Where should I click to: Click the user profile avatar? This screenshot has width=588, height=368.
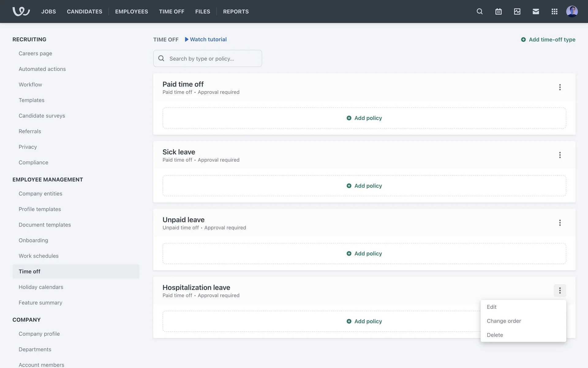(x=572, y=11)
